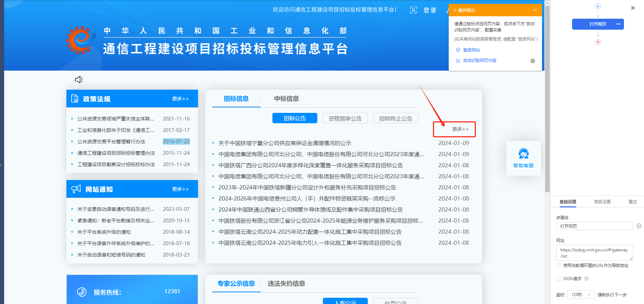Open 中国铁塔云南公司2024-2025年电力引入一体化施工 announcement
Image resolution: width=644 pixels, height=304 pixels.
pos(310,243)
